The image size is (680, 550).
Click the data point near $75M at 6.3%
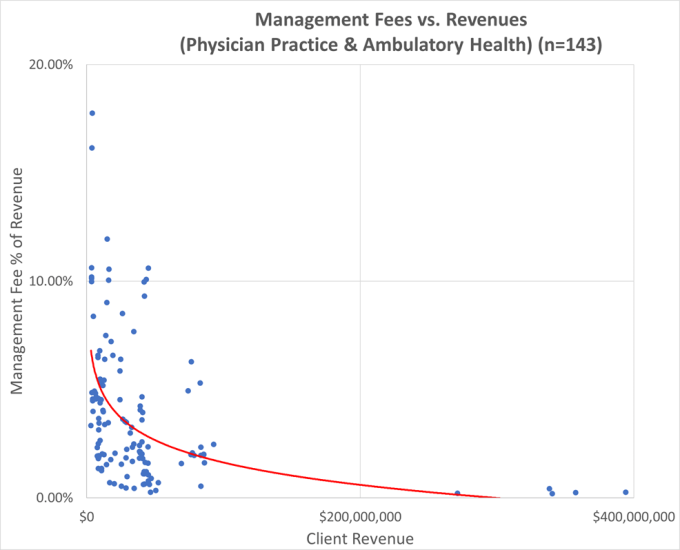[x=191, y=362]
